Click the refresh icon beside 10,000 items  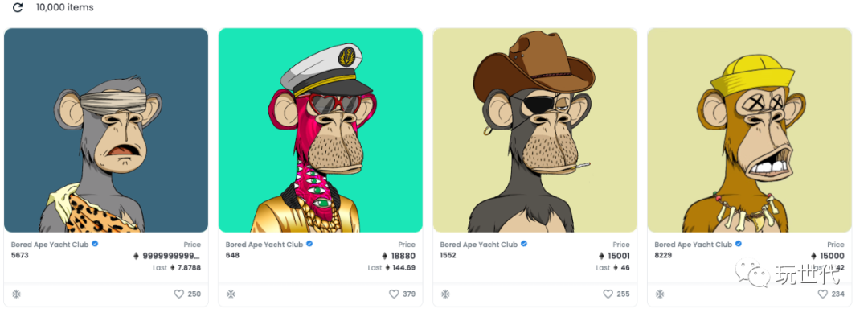click(x=18, y=8)
